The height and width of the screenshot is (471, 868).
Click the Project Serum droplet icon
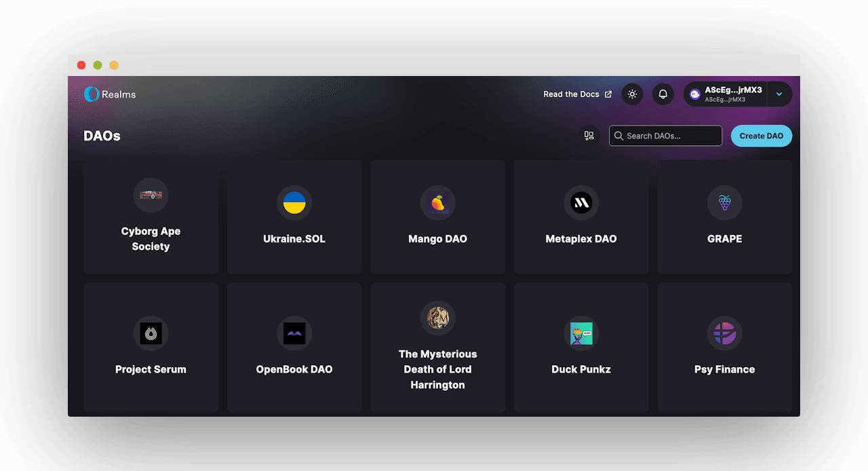coord(151,333)
